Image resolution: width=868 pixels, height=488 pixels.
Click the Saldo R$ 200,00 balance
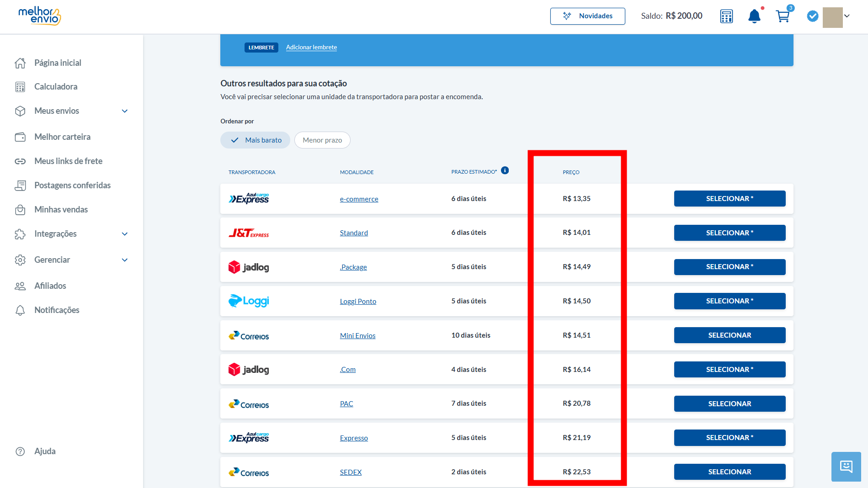(671, 16)
